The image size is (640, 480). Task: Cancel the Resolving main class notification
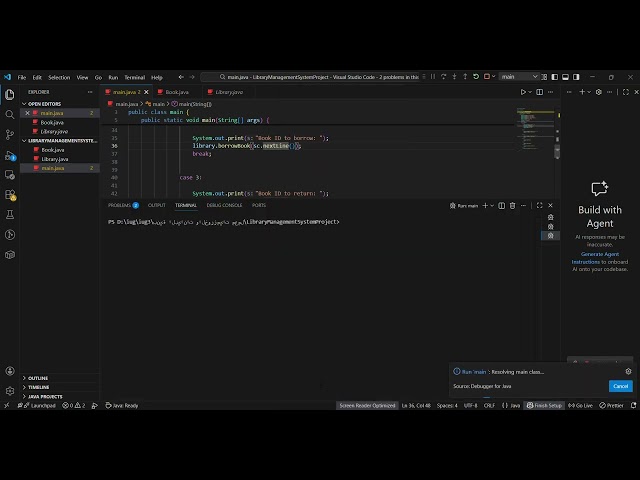pyautogui.click(x=620, y=386)
